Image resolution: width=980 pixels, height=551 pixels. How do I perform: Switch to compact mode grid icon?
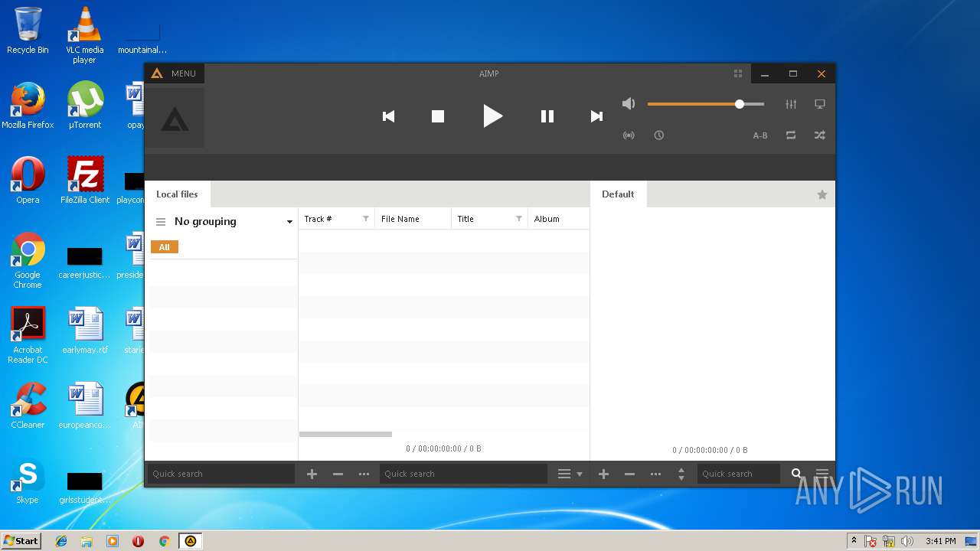click(738, 73)
